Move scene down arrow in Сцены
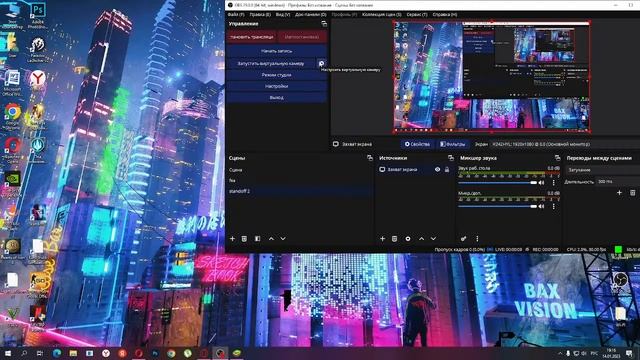Image resolution: width=640 pixels, height=360 pixels. point(283,238)
